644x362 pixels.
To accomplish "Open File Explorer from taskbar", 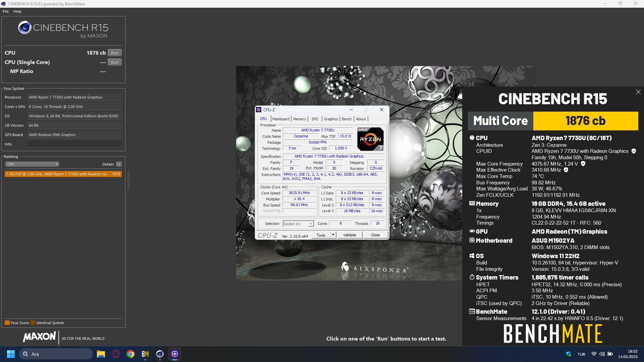I will click(x=101, y=354).
